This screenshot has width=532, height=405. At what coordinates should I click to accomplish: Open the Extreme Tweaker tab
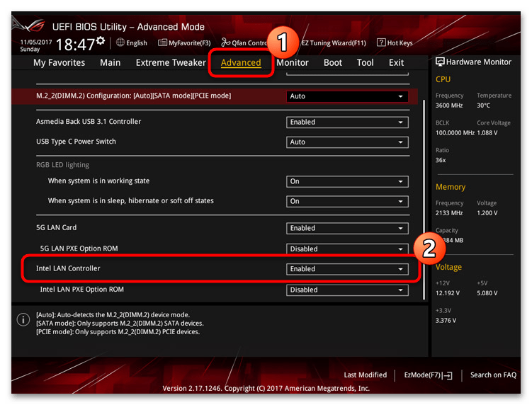(x=171, y=63)
